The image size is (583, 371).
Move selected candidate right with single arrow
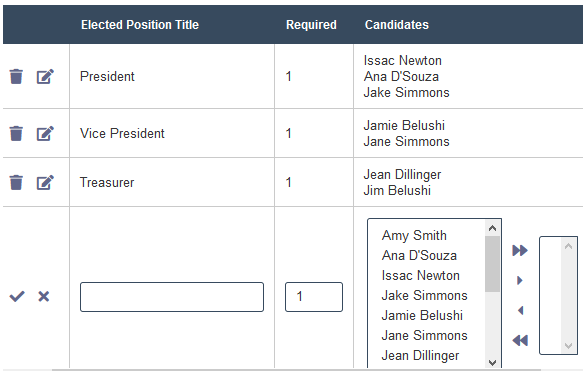[x=520, y=280]
